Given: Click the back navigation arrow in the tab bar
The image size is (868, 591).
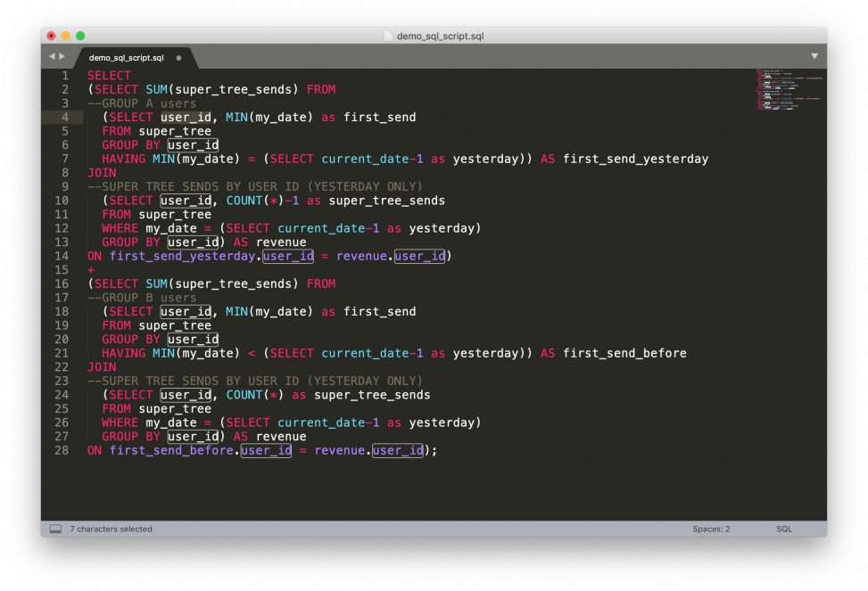Looking at the screenshot, I should pyautogui.click(x=52, y=55).
